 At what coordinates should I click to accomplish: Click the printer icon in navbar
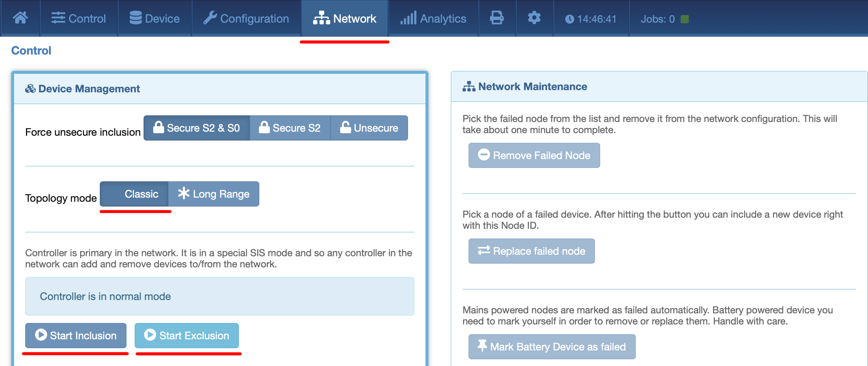click(497, 18)
